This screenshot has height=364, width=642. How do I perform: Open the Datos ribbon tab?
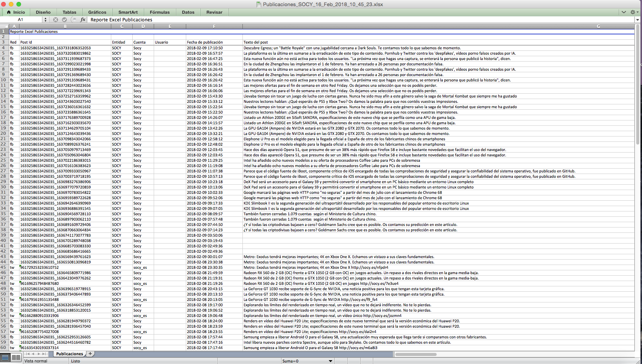188,12
